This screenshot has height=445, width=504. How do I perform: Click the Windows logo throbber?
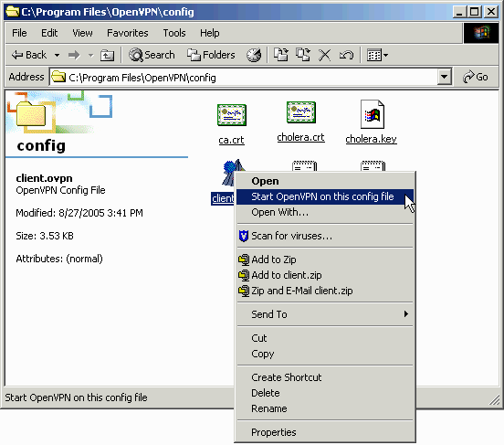pyautogui.click(x=481, y=33)
